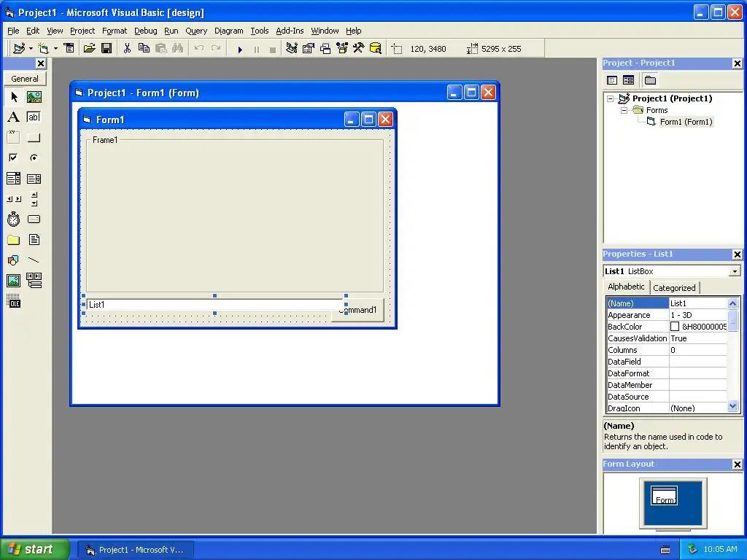747x560 pixels.
Task: Open Project Explorer from the toolbar
Action: 292,49
